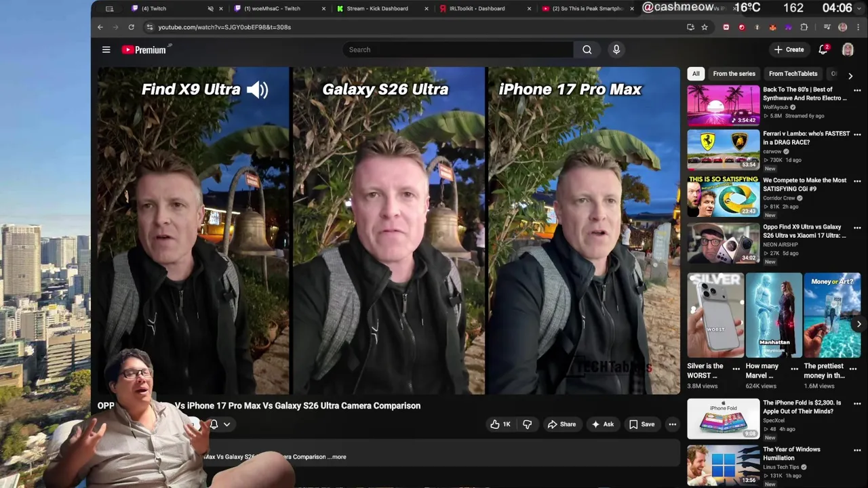
Task: Close the Kick Dashboard tab
Action: 427,9
